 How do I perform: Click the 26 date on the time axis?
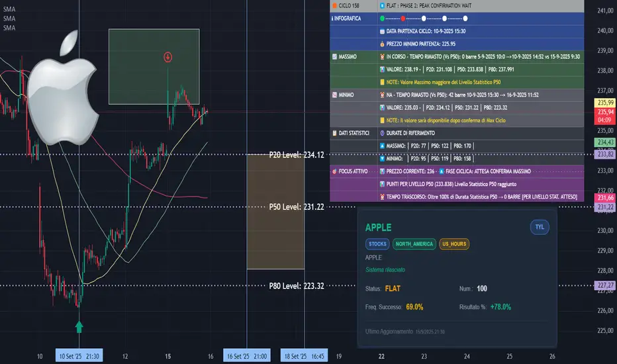(552, 356)
